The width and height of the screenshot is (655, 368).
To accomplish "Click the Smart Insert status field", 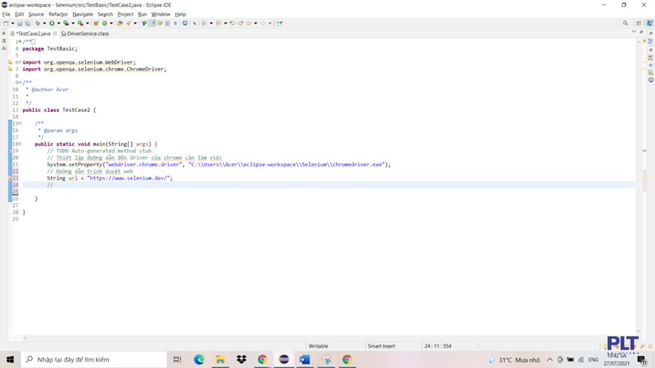I will pyautogui.click(x=381, y=346).
